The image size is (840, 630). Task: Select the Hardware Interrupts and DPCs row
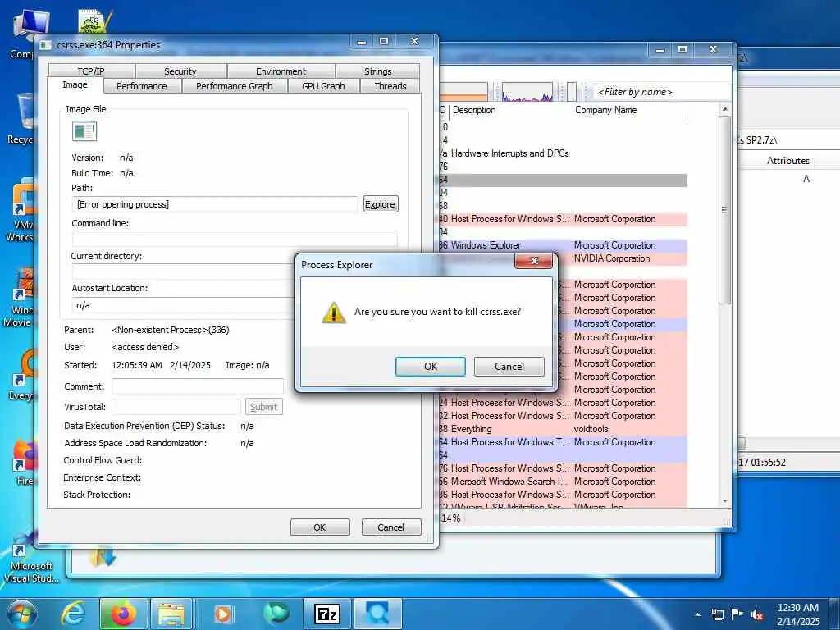click(563, 153)
